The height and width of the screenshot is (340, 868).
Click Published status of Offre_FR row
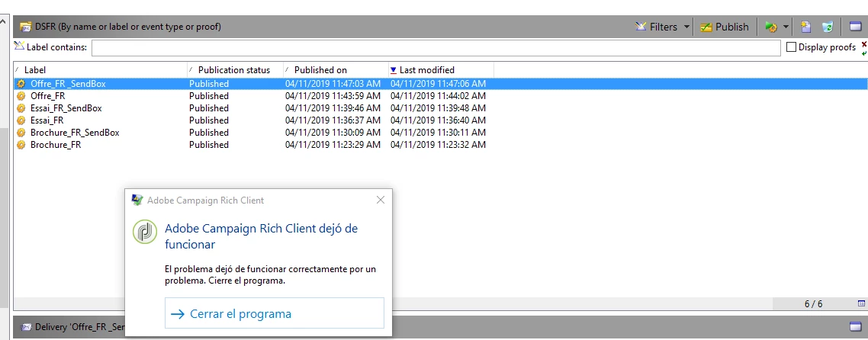(209, 96)
